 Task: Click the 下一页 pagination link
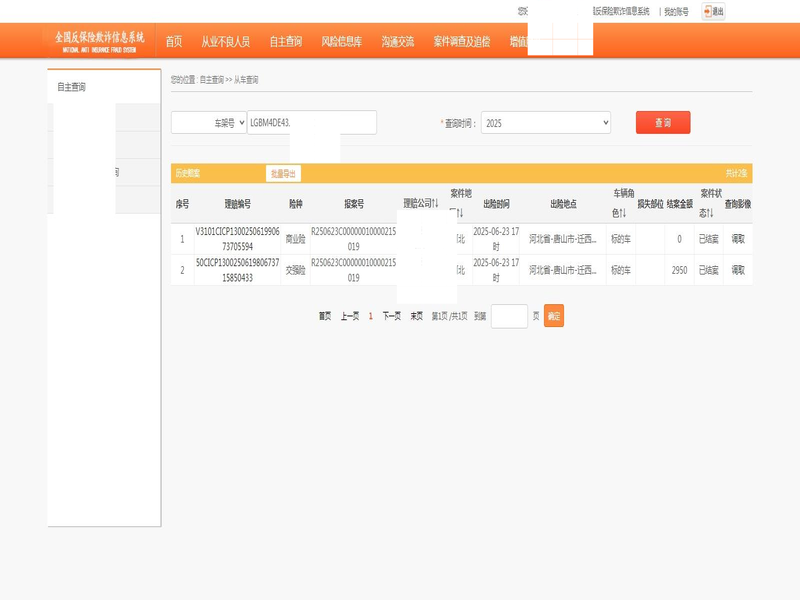point(391,316)
